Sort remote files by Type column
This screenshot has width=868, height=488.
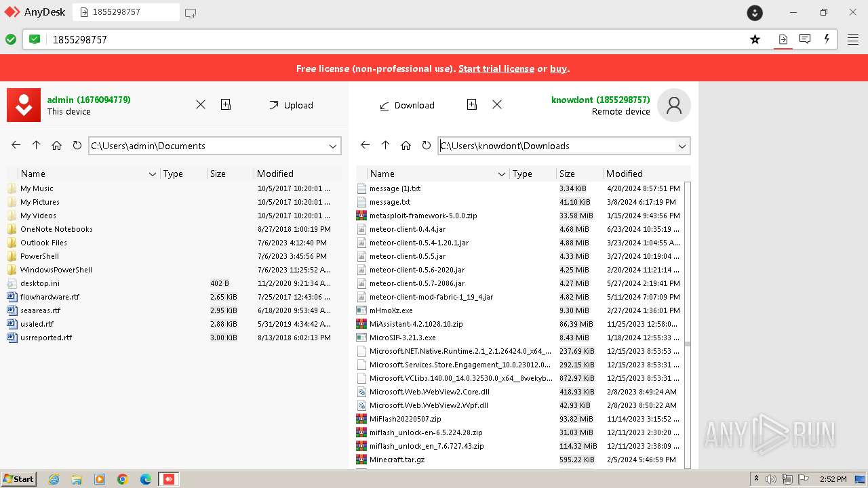pyautogui.click(x=532, y=174)
